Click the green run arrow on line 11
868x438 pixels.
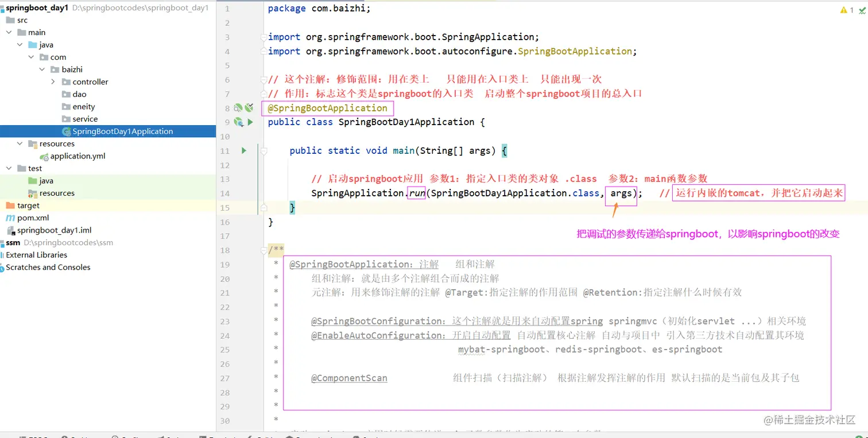244,150
